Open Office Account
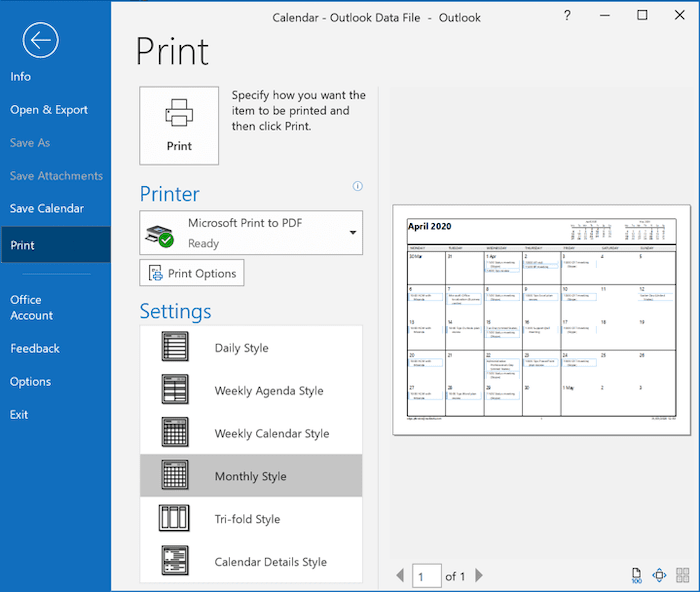This screenshot has height=592, width=700. 31,307
